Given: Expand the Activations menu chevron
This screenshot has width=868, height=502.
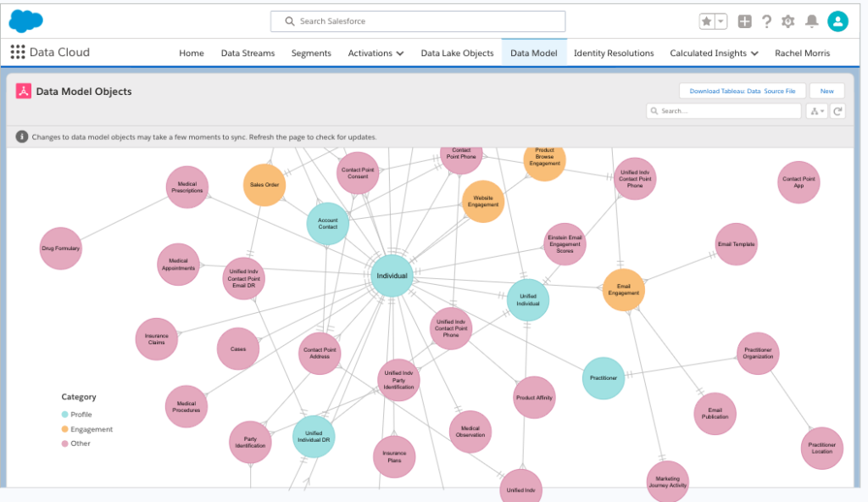Looking at the screenshot, I should (399, 53).
